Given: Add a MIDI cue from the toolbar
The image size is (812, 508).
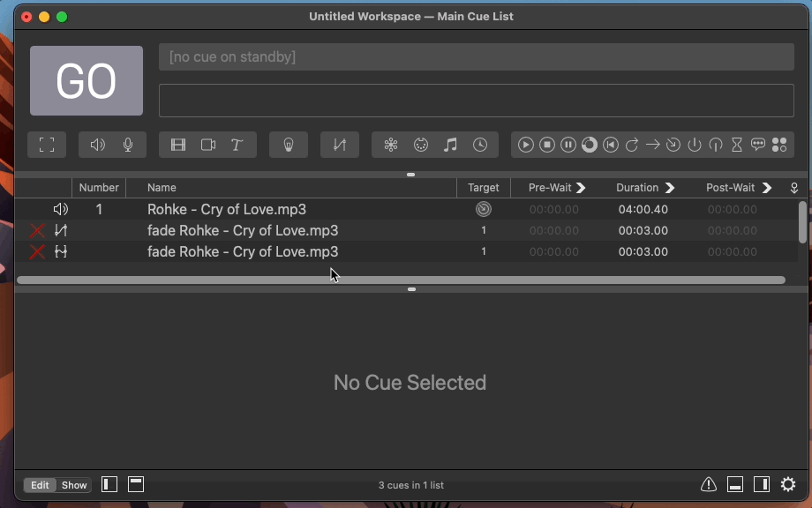Looking at the screenshot, I should (421, 145).
